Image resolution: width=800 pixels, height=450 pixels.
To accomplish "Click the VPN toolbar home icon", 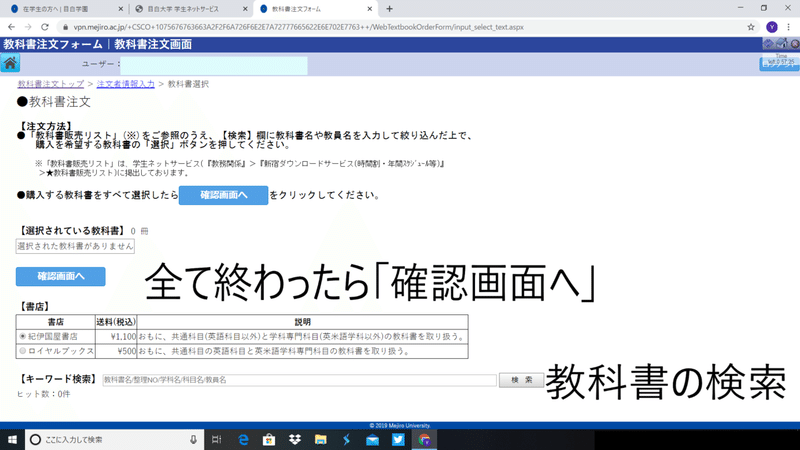I will pyautogui.click(x=783, y=44).
